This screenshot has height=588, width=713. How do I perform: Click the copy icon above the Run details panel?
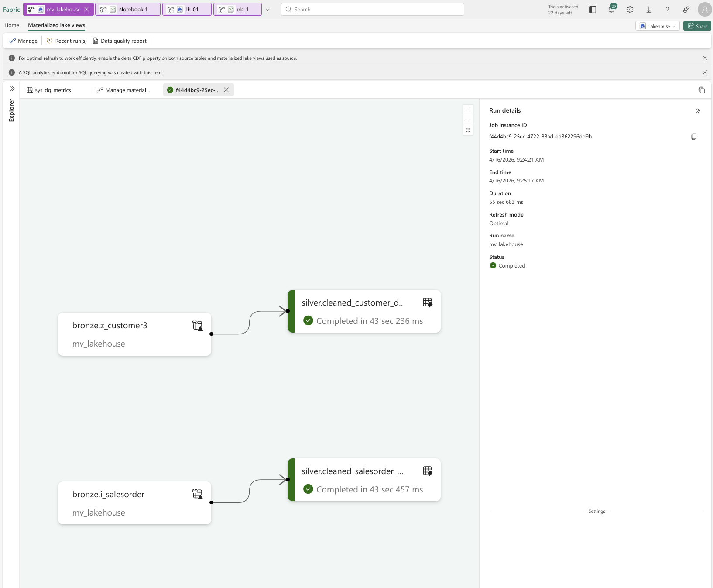pos(702,90)
